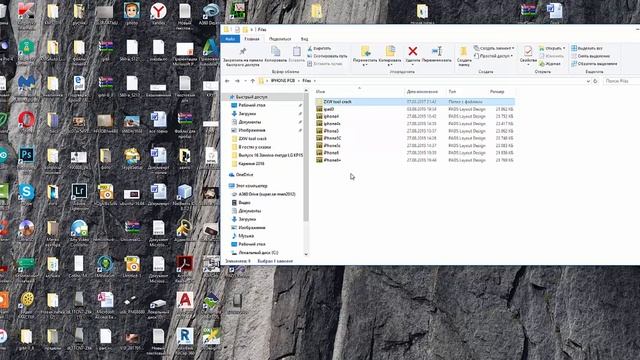This screenshot has height=360, width=640.
Task: Click Select all (Выделить все)
Action: click(587, 48)
